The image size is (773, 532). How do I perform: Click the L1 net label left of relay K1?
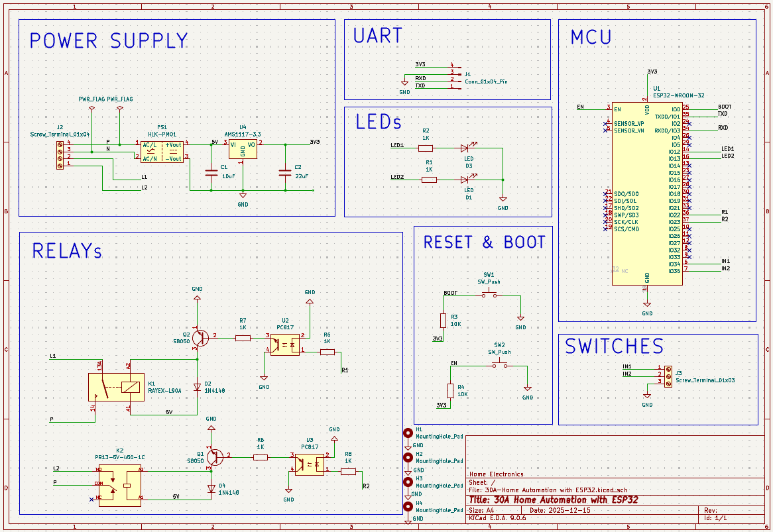[53, 356]
